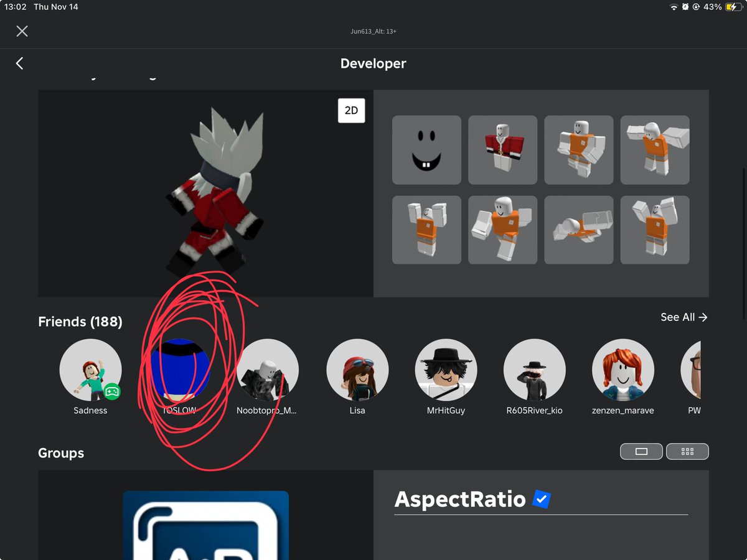Image resolution: width=747 pixels, height=560 pixels.
Task: Open Lisa friend avatar
Action: [x=357, y=370]
